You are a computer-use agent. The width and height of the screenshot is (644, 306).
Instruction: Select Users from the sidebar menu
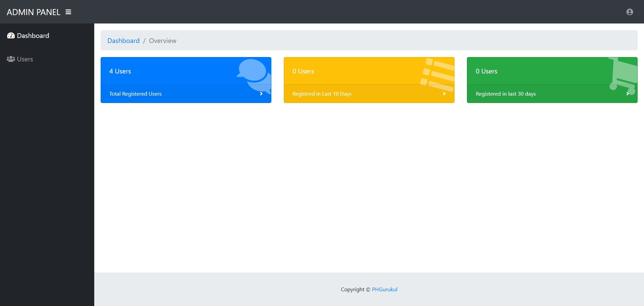pos(25,59)
